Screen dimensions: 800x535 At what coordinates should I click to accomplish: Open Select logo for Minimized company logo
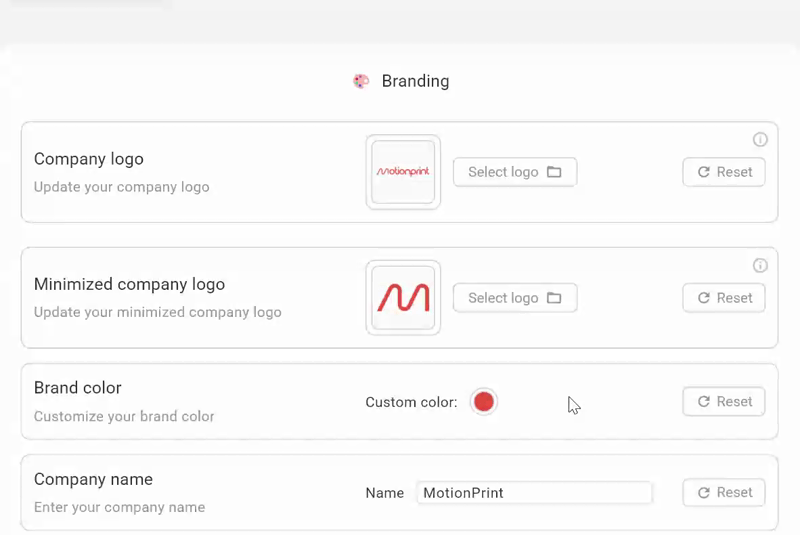515,298
